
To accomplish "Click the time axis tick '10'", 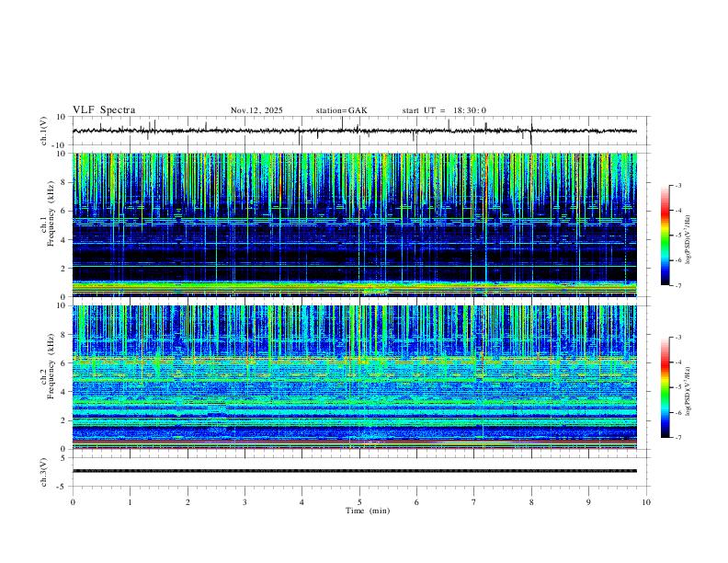I will (x=646, y=502).
